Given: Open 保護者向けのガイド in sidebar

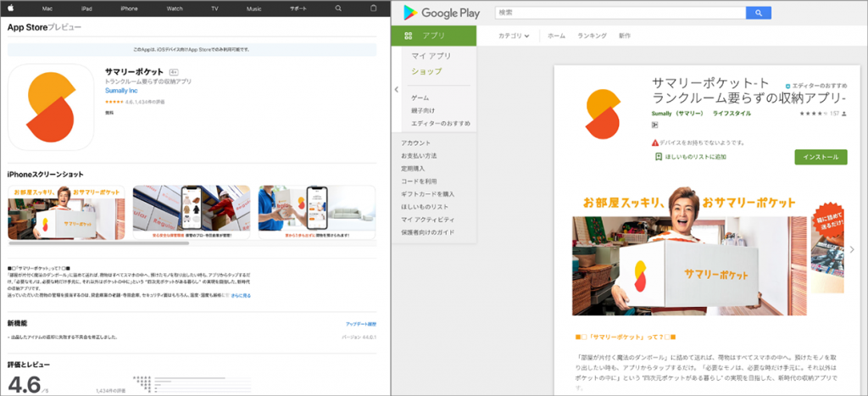Looking at the screenshot, I should click(x=428, y=232).
